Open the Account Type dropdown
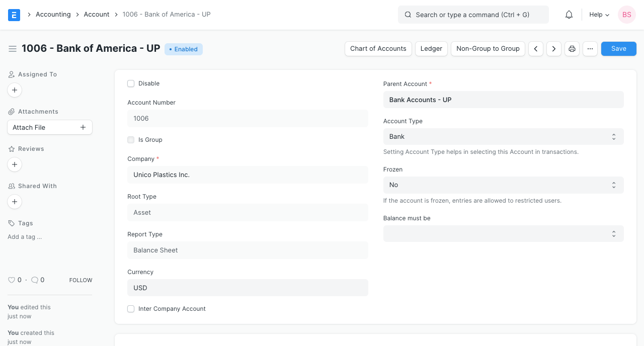Image resolution: width=644 pixels, height=346 pixels. pyautogui.click(x=503, y=136)
